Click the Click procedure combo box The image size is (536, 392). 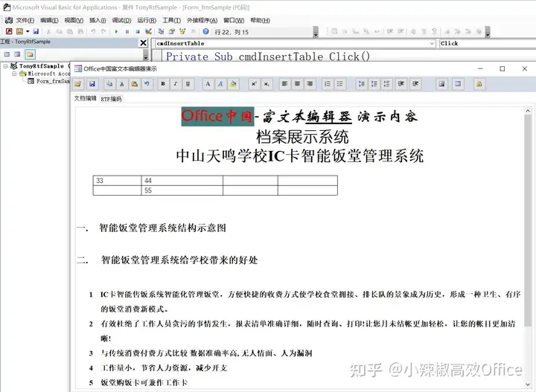[487, 43]
